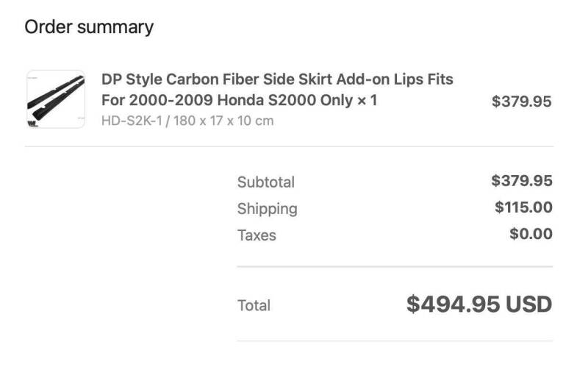Click the USD currency text in total
The width and height of the screenshot is (588, 370).
coord(528,304)
